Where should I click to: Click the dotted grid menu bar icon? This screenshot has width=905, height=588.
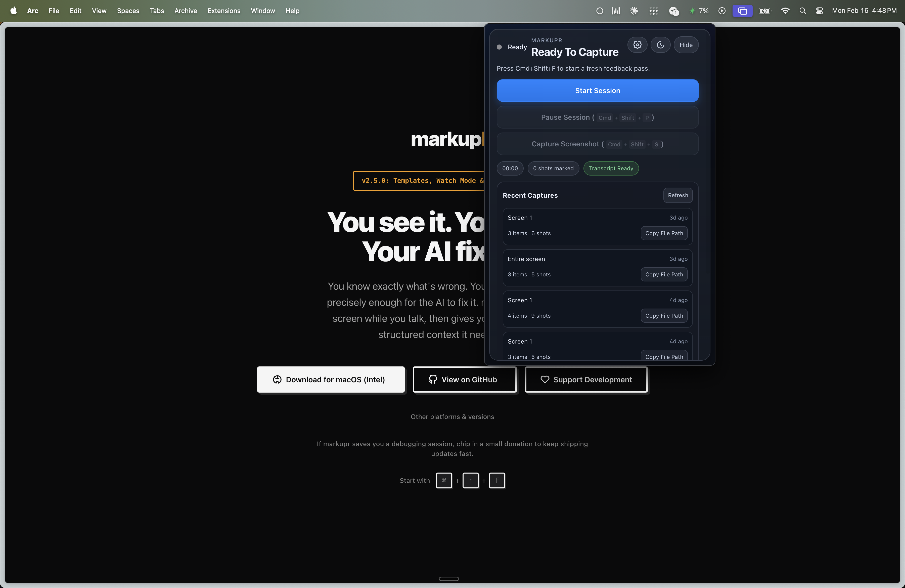(653, 11)
